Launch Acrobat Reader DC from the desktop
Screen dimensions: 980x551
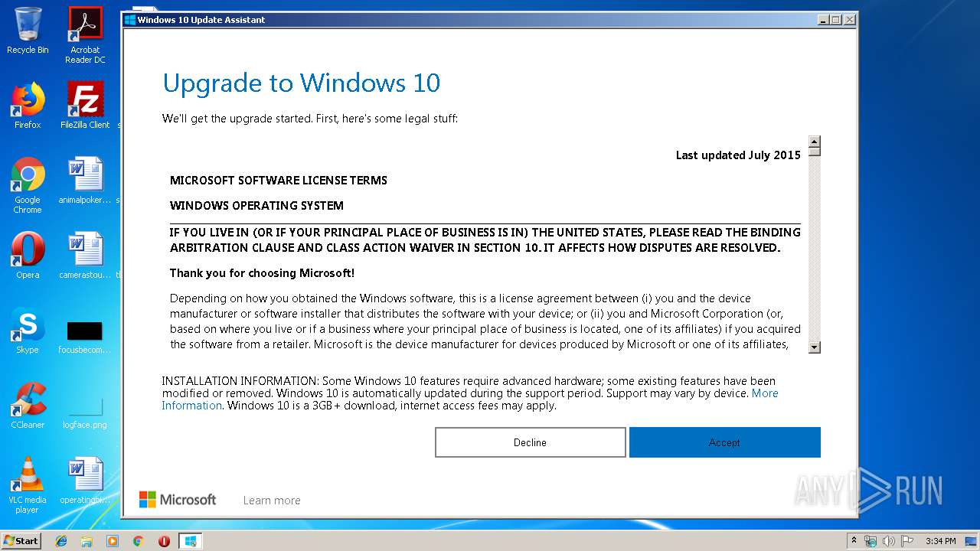85,35
